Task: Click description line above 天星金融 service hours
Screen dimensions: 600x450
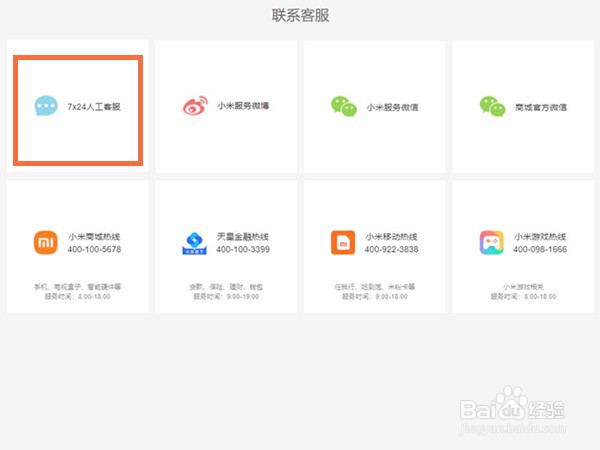Action: click(x=226, y=287)
